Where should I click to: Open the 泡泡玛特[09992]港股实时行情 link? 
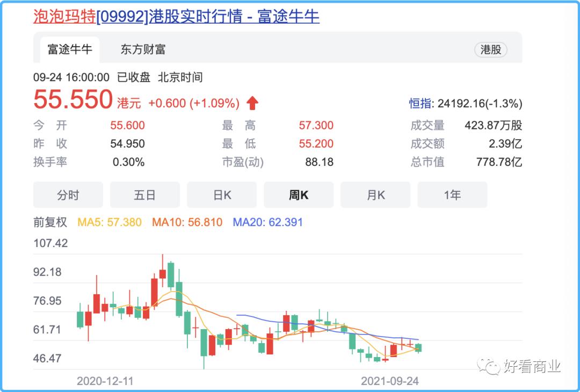(176, 17)
